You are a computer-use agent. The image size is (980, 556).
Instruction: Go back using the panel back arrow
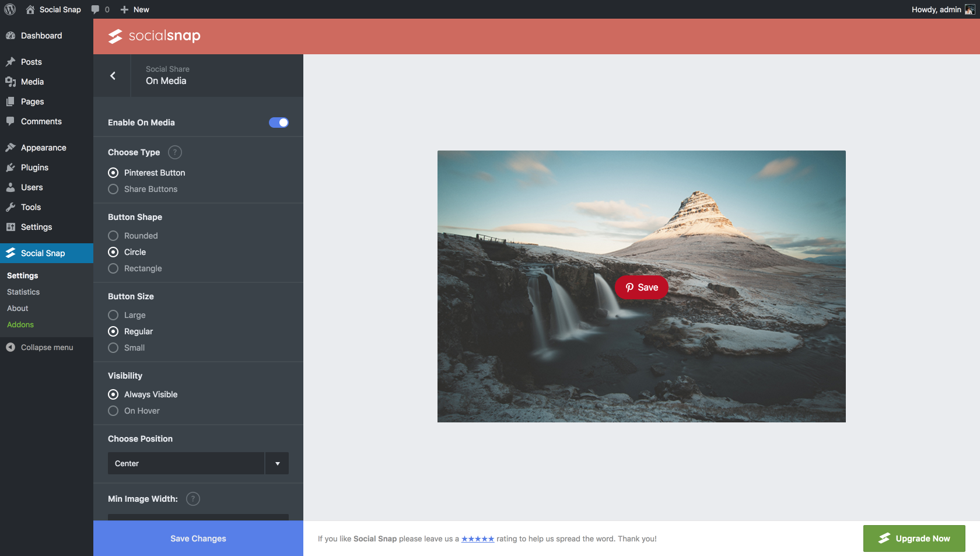(112, 76)
